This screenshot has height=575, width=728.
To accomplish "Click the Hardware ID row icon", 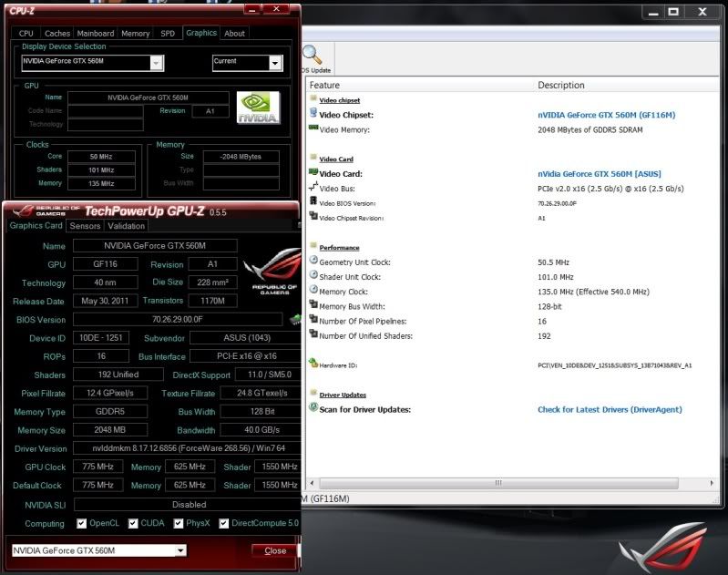I will point(313,365).
